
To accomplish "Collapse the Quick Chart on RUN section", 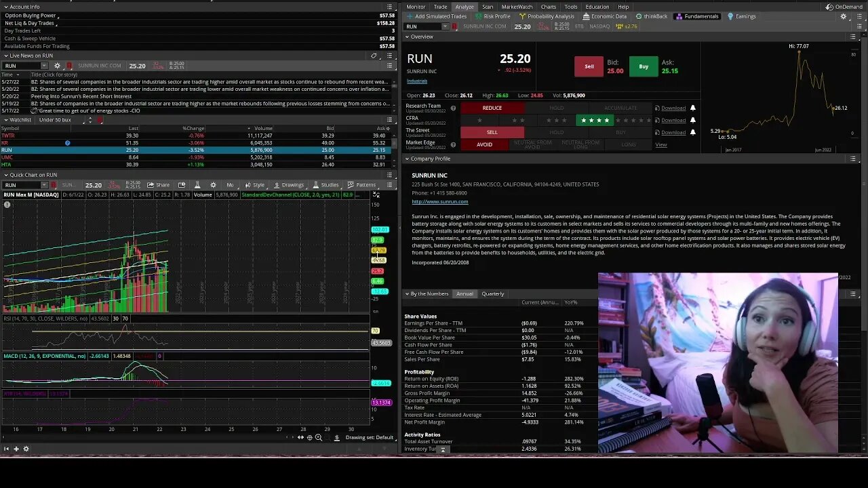I will click(x=6, y=175).
